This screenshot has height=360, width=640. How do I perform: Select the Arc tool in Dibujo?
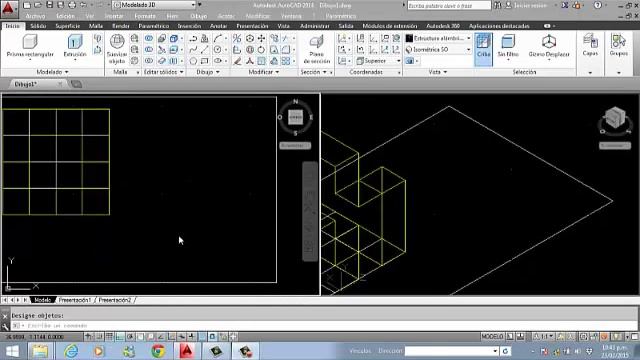pos(218,38)
